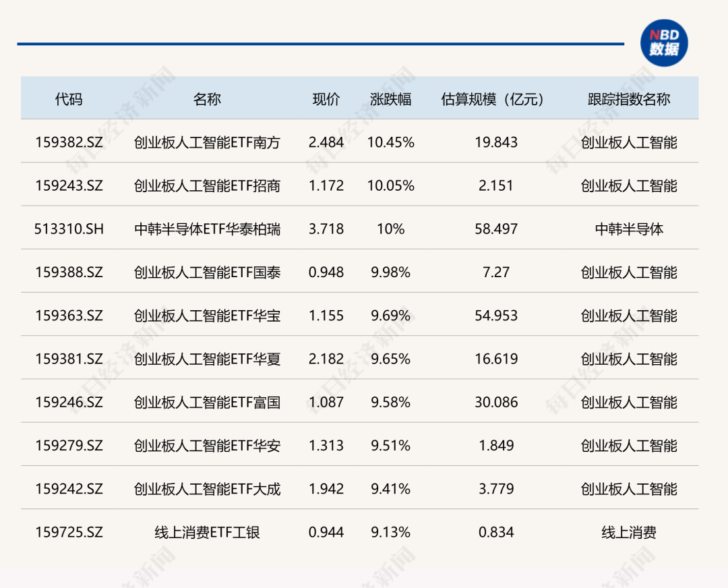Select the 跟踪指数名称 column header

(629, 99)
